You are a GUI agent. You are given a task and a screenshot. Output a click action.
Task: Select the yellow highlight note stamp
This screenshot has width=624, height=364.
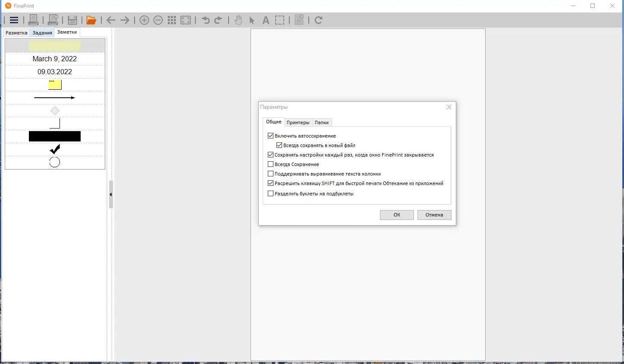[x=55, y=46]
